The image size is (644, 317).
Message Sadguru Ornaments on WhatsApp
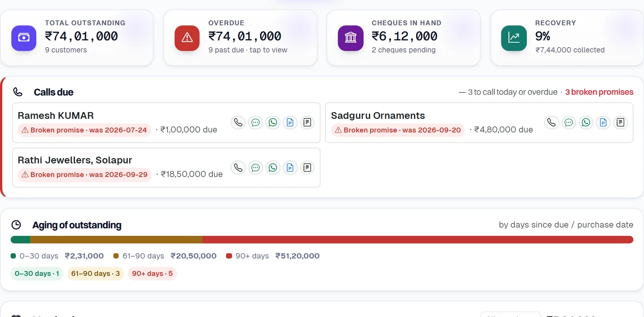[x=586, y=123]
